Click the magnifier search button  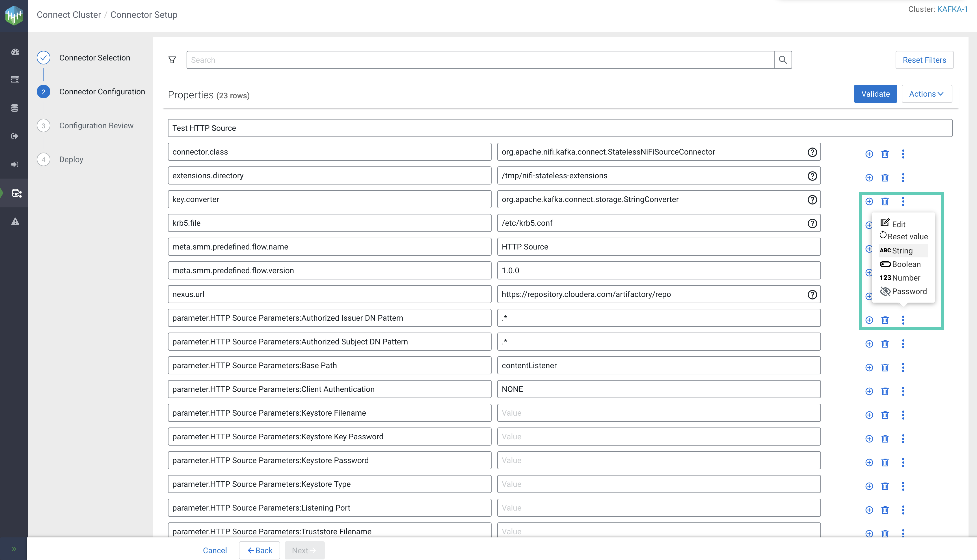point(782,60)
